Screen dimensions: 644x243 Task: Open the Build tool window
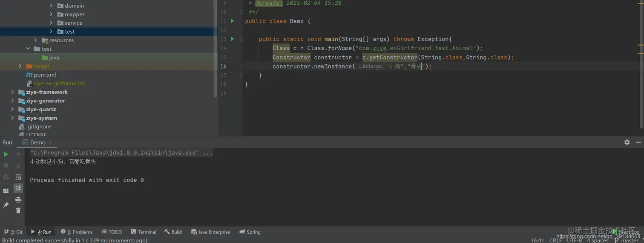(173, 232)
